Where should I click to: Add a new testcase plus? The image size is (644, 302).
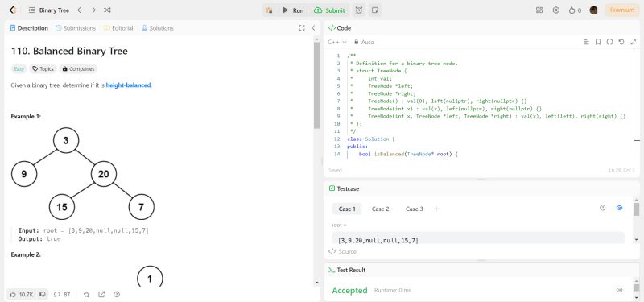point(436,209)
